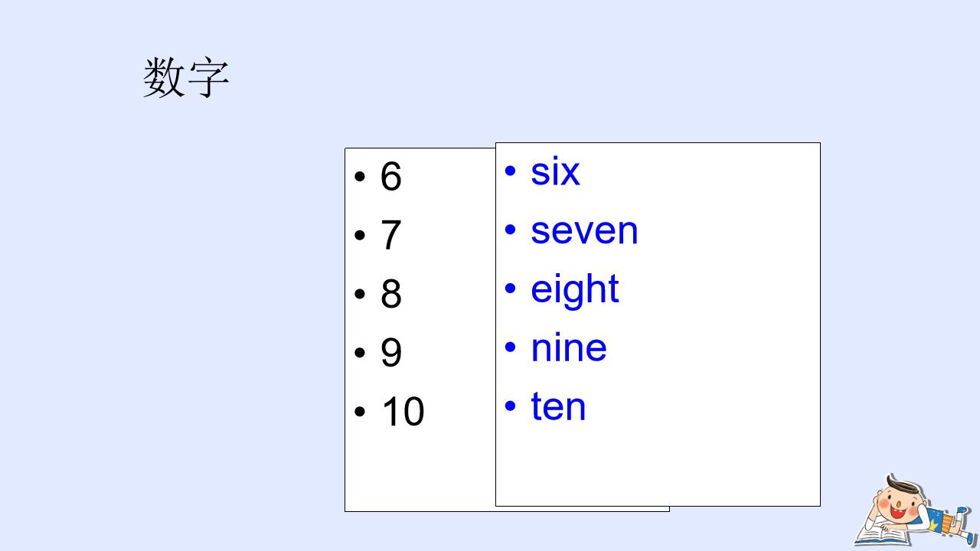Click the black bullet next to 8
This screenshot has width=980, height=551.
pyautogui.click(x=360, y=295)
